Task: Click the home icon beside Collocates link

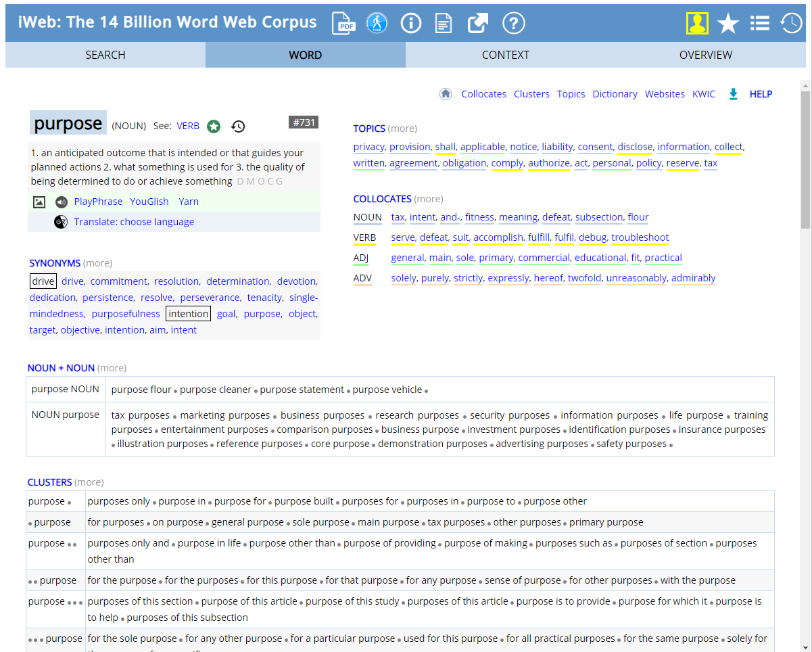Action: [446, 94]
